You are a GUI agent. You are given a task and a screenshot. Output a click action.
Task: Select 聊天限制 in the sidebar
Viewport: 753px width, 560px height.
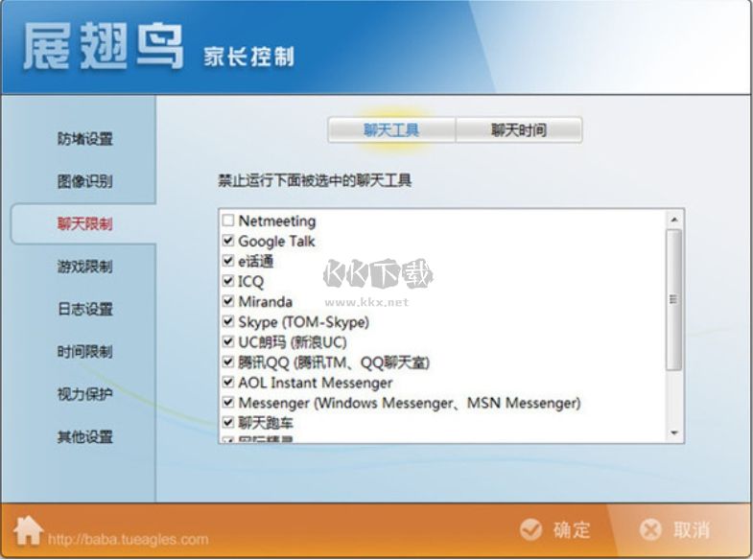click(x=85, y=223)
